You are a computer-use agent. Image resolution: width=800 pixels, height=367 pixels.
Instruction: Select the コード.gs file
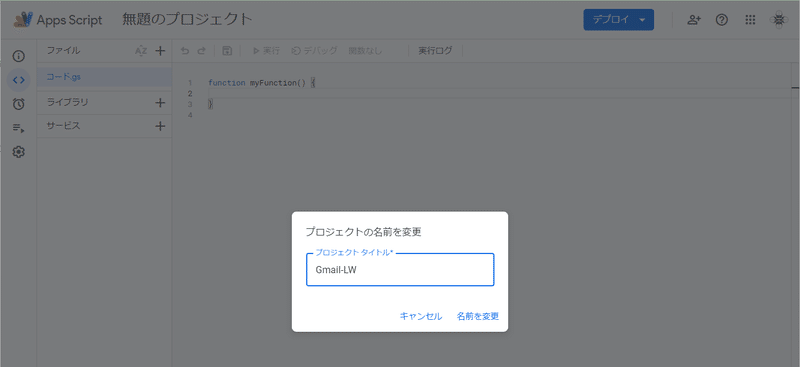pyautogui.click(x=104, y=78)
